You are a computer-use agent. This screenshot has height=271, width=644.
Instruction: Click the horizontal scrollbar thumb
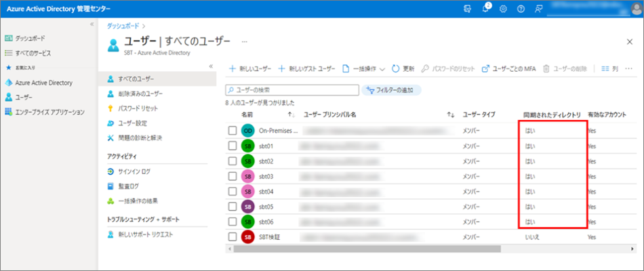click(x=367, y=249)
